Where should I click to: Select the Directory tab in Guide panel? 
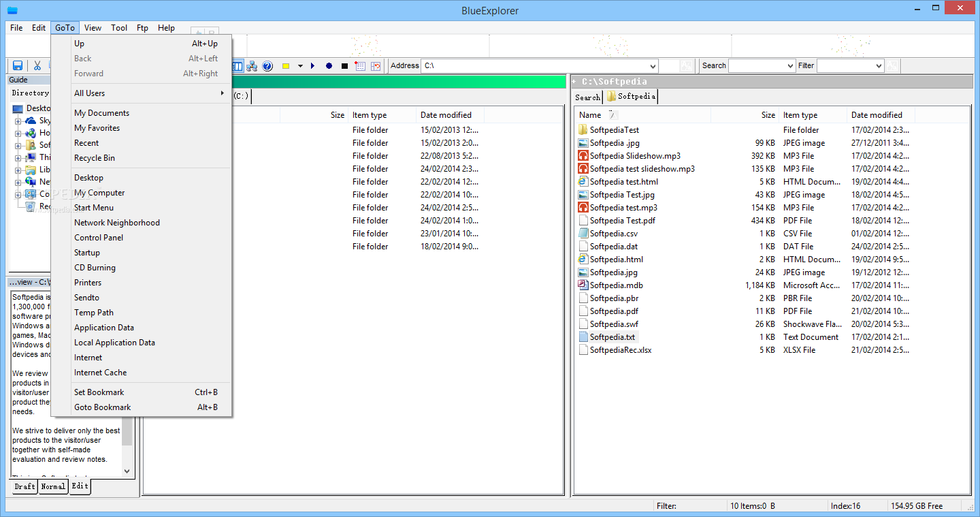tap(31, 93)
